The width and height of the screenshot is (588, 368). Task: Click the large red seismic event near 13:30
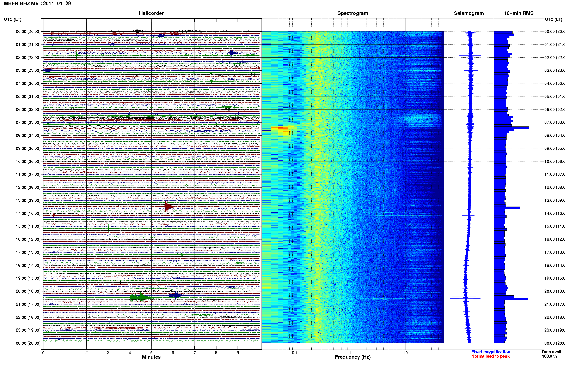point(169,207)
